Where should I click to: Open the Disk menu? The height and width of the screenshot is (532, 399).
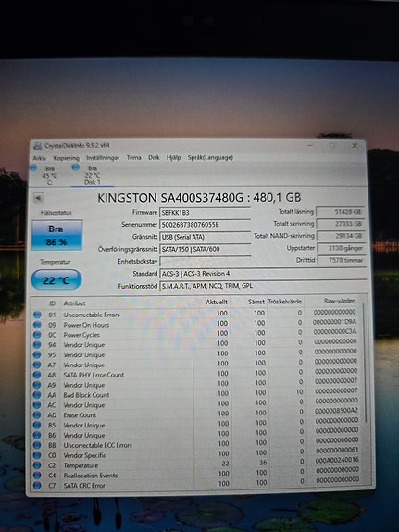pyautogui.click(x=154, y=158)
